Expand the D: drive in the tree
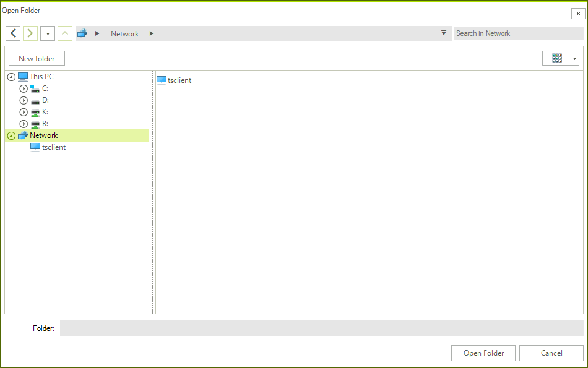Image resolution: width=588 pixels, height=368 pixels. 23,100
